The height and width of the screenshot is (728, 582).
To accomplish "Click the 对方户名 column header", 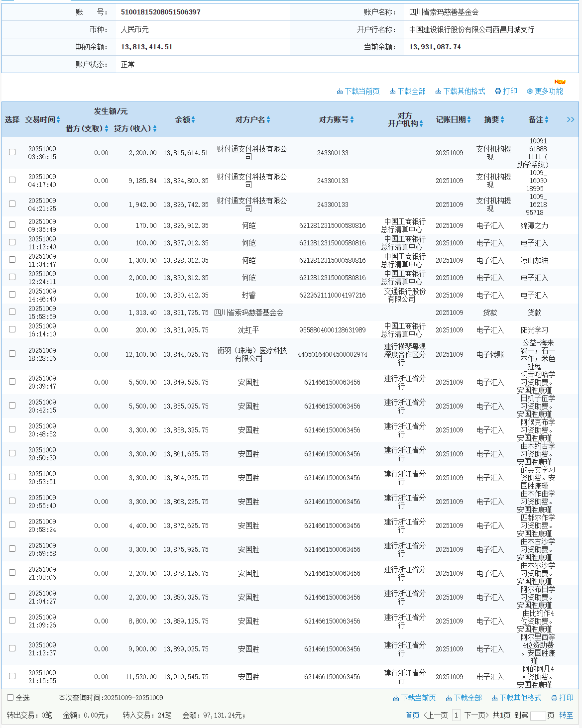I will [250, 119].
